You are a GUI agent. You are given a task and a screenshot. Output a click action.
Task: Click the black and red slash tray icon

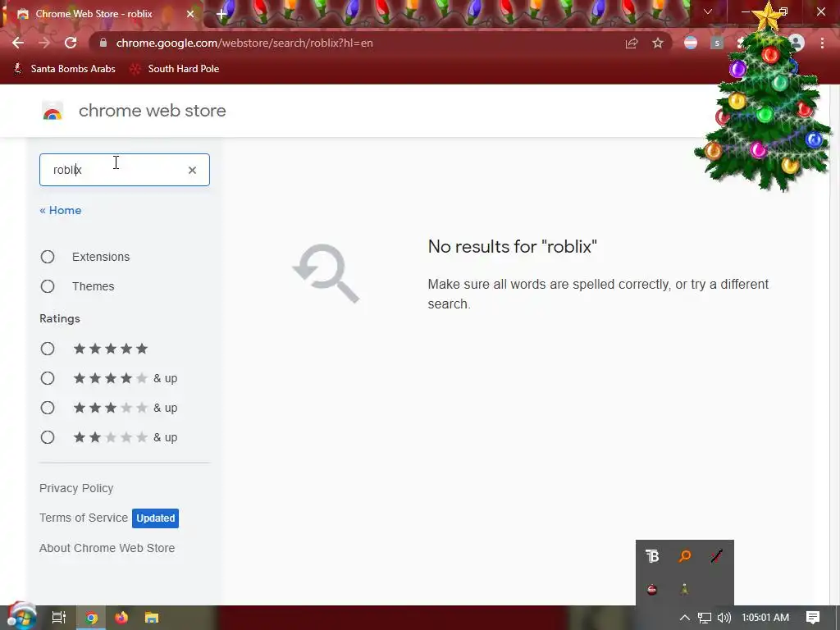[717, 556]
